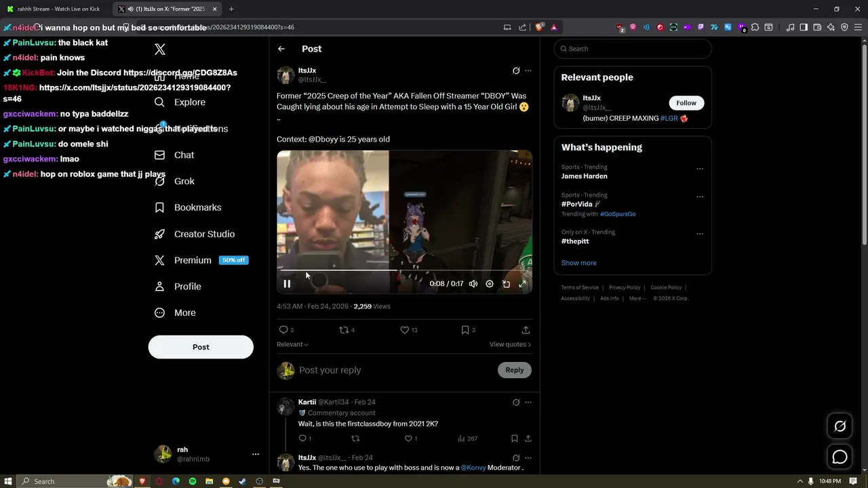Open #PorVida trend options menu
Screen dimensions: 868x488
click(700, 197)
